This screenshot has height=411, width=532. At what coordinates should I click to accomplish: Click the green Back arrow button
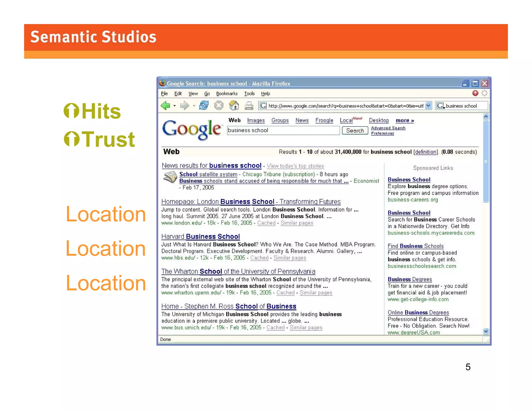point(165,106)
